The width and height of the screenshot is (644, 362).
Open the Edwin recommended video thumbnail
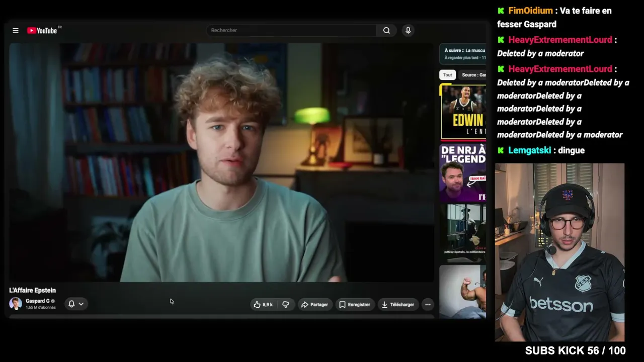(x=463, y=112)
